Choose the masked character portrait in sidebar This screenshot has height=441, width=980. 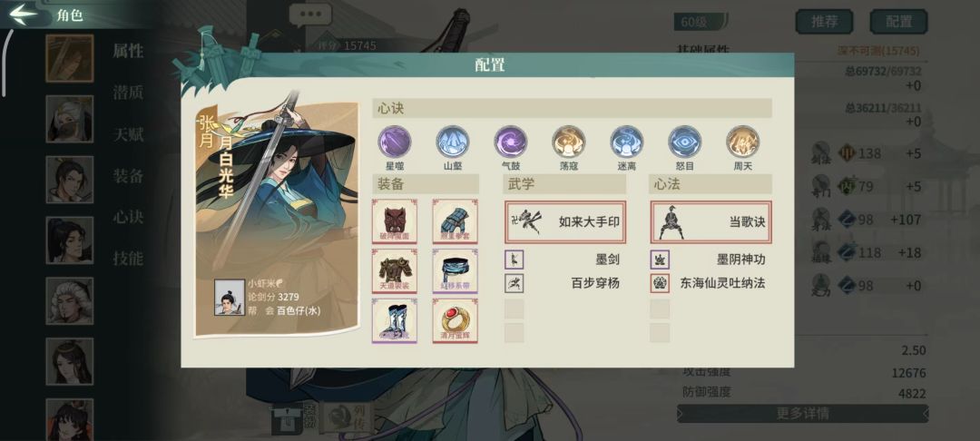(x=69, y=119)
